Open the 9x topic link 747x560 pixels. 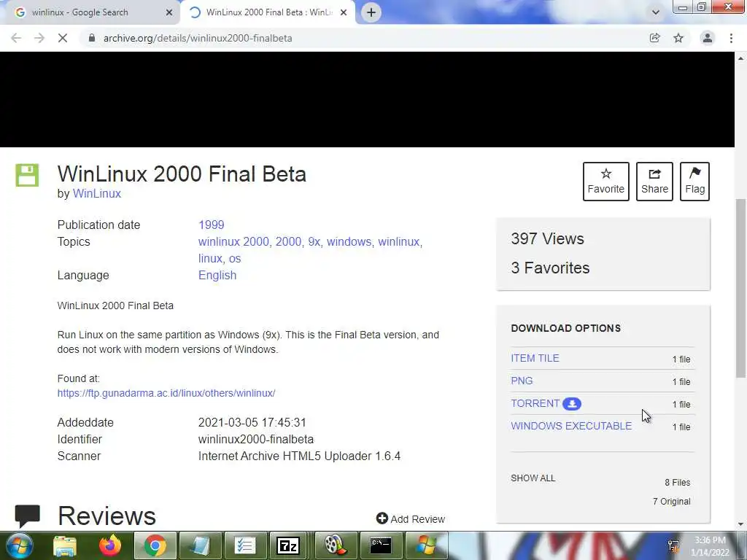[314, 242]
